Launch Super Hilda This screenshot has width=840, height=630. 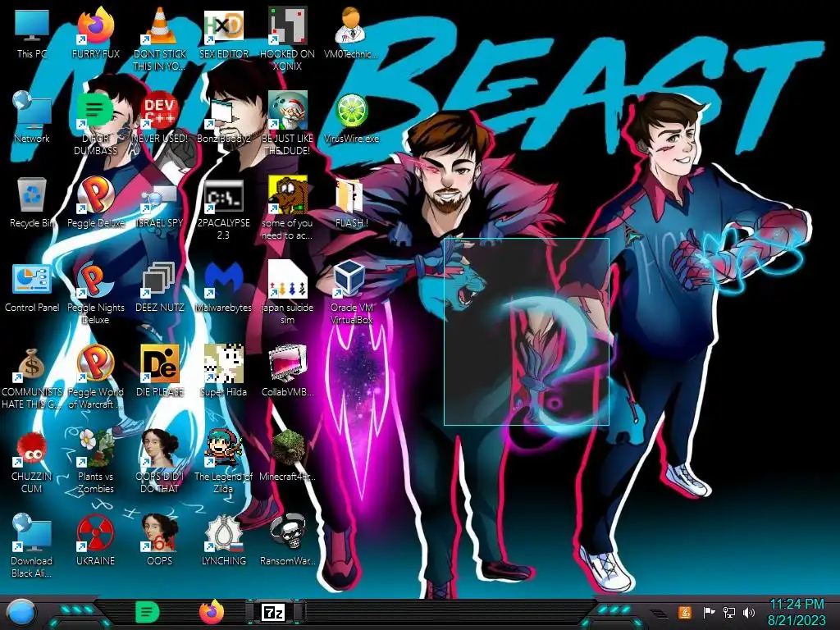[x=223, y=372]
